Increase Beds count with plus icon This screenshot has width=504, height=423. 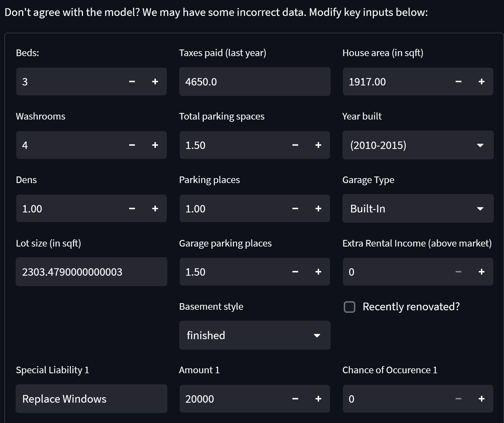(x=155, y=82)
